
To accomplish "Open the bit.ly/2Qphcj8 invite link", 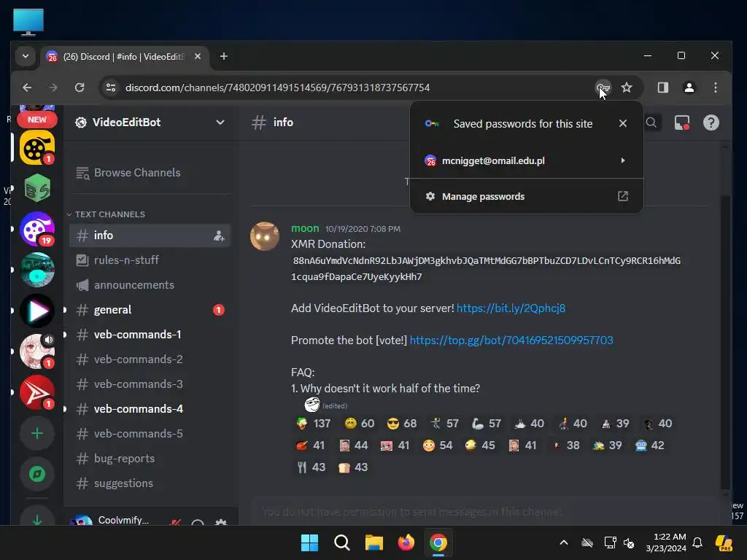I will tap(511, 308).
